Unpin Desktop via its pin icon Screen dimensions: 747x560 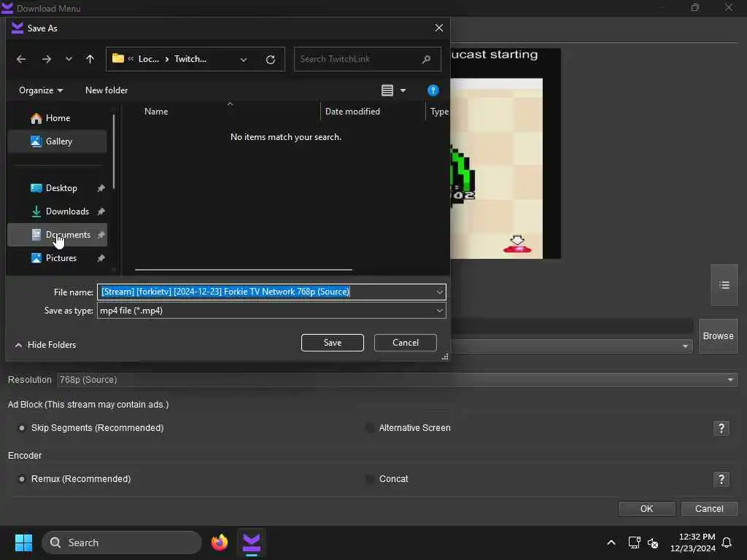pyautogui.click(x=101, y=189)
